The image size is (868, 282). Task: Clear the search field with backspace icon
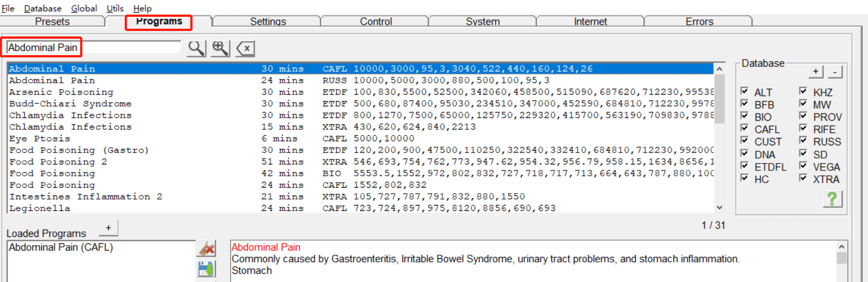[245, 48]
